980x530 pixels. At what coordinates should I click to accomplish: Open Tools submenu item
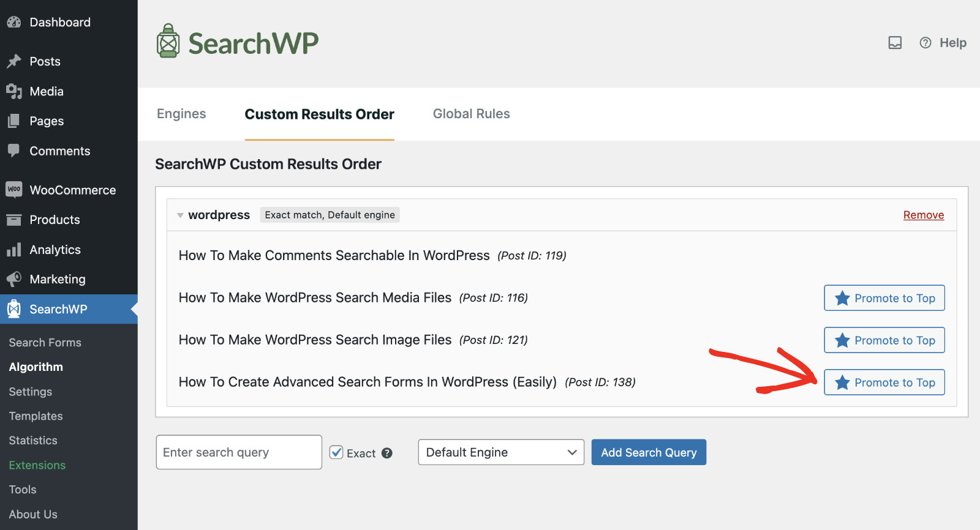coord(23,490)
